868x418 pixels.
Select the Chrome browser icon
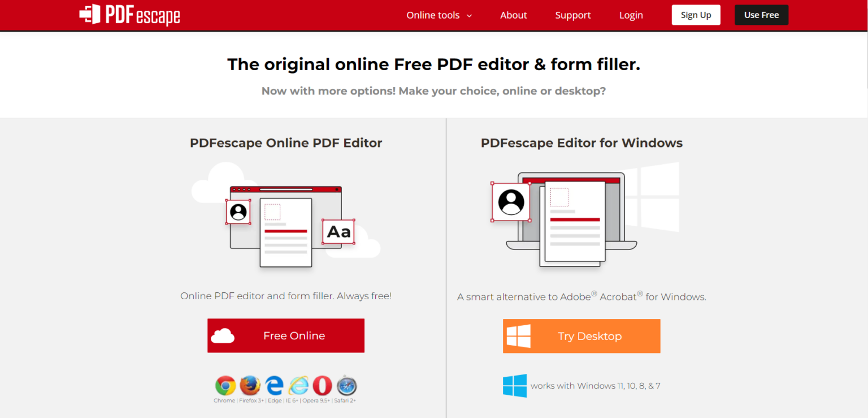(225, 385)
